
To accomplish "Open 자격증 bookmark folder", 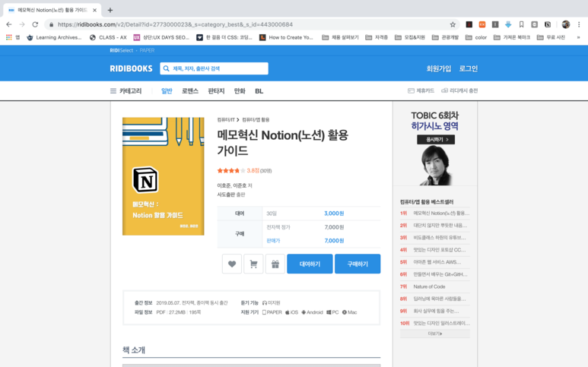I will [377, 37].
